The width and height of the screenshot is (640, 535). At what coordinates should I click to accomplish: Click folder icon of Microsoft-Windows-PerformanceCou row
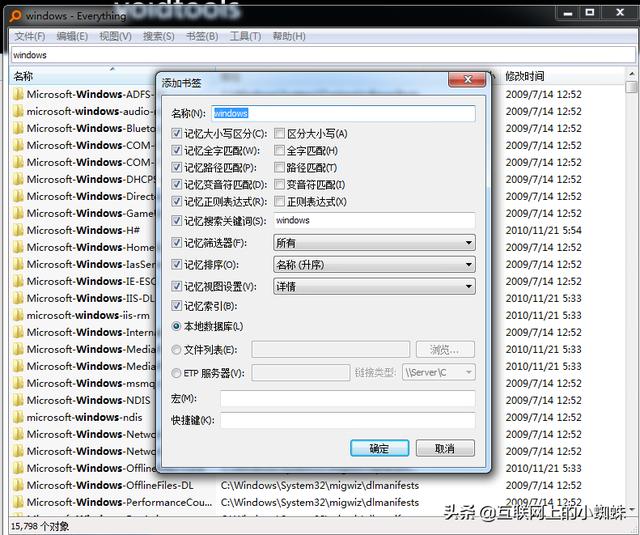point(18,502)
